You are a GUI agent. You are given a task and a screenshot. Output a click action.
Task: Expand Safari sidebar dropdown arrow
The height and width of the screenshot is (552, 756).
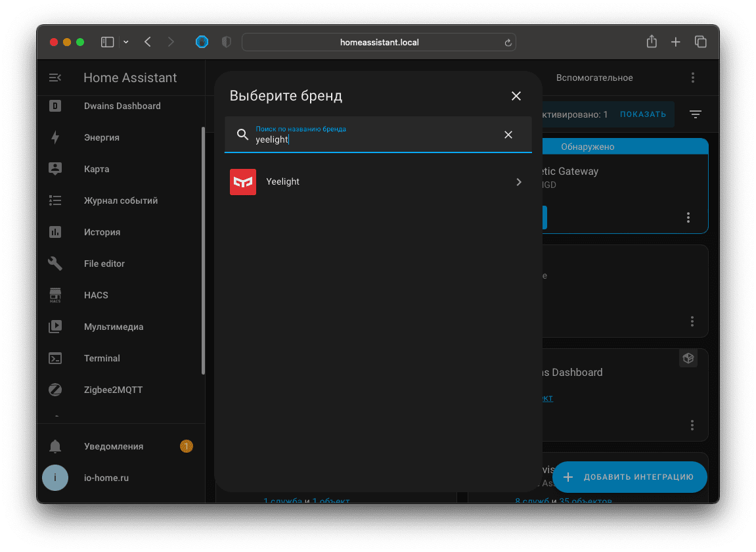(126, 42)
